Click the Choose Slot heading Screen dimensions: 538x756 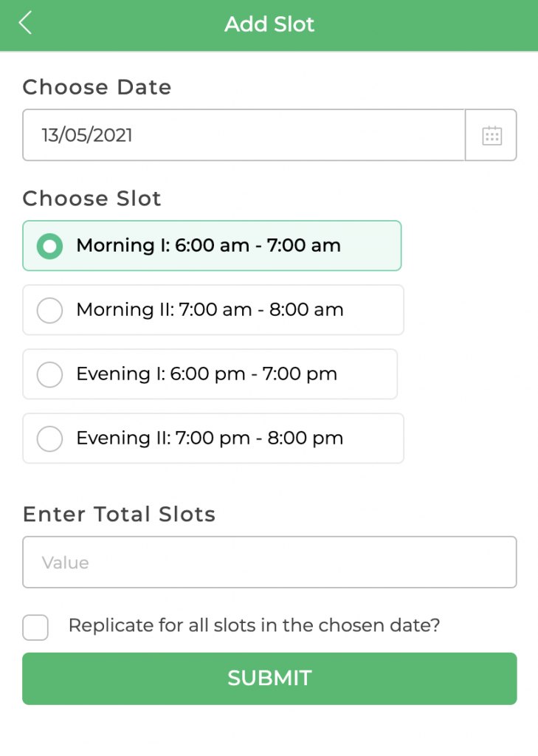[92, 199]
